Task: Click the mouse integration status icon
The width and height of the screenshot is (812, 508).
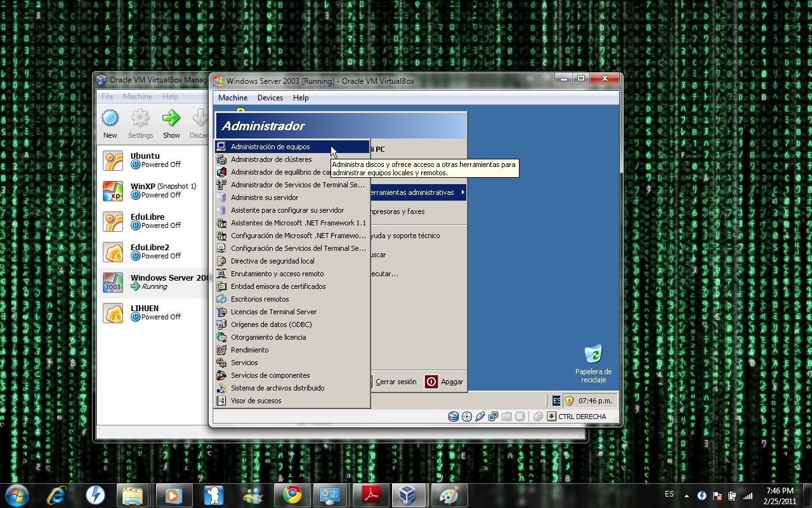Action: coord(538,417)
